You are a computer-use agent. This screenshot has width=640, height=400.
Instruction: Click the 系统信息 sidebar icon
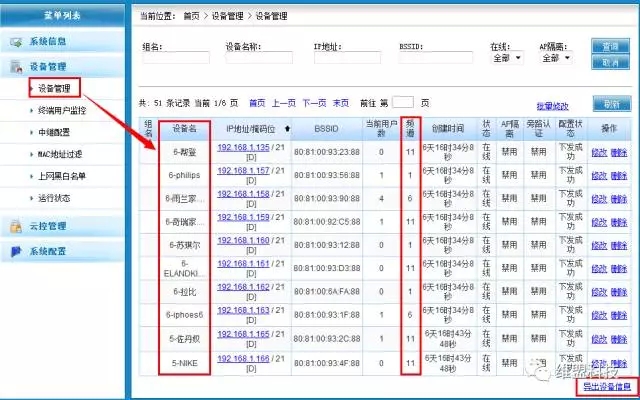pos(17,42)
